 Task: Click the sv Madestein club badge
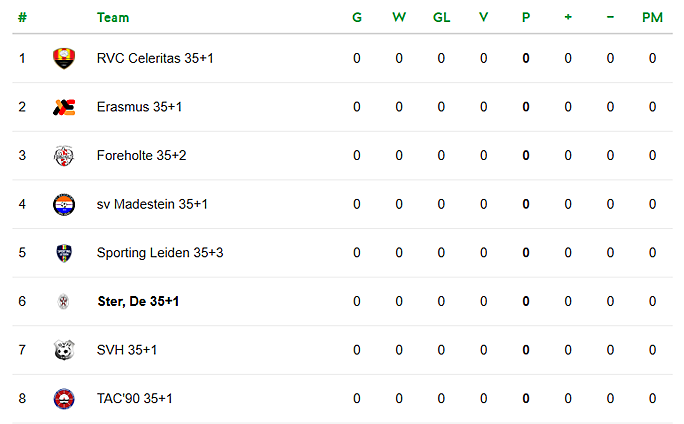pos(64,205)
